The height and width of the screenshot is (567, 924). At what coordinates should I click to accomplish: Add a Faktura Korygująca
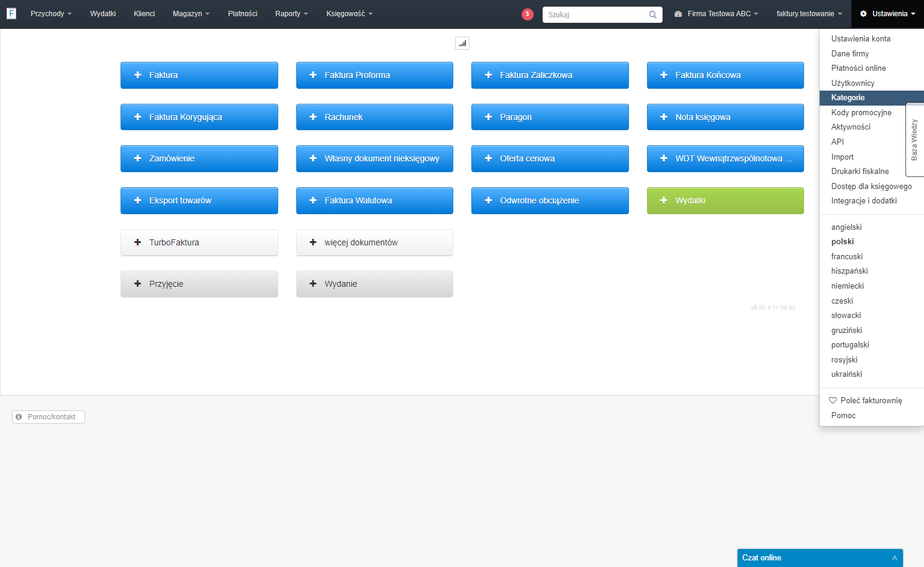199,117
